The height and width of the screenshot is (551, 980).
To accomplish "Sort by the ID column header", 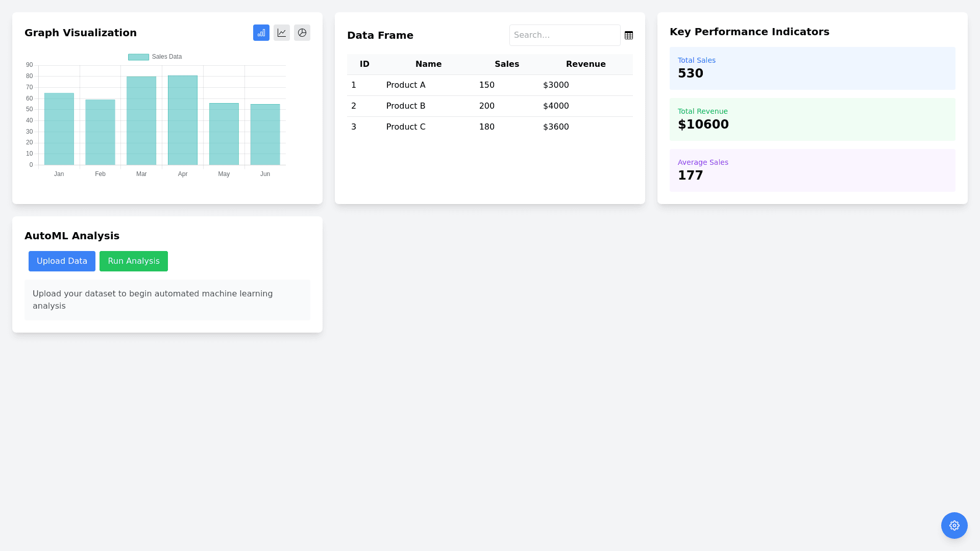I will [x=364, y=64].
